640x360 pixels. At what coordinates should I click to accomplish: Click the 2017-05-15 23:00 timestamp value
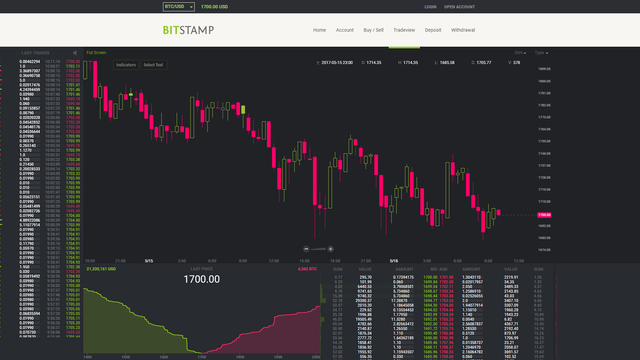(x=337, y=63)
